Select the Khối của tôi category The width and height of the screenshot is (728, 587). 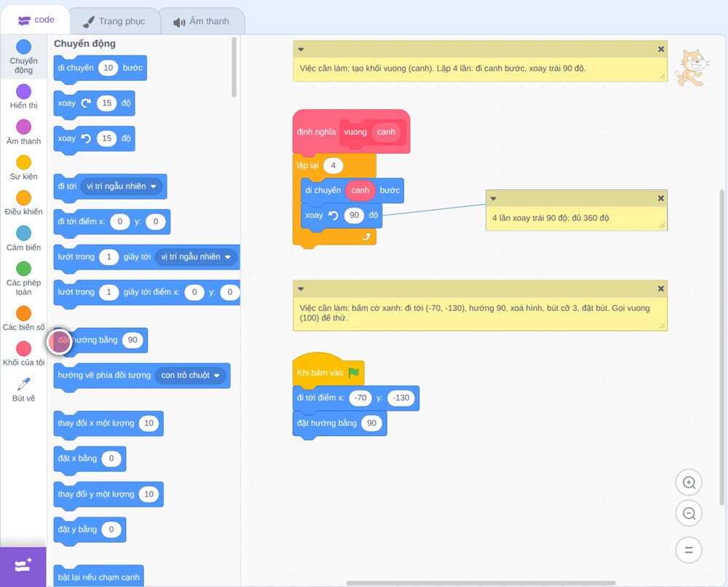(x=23, y=354)
